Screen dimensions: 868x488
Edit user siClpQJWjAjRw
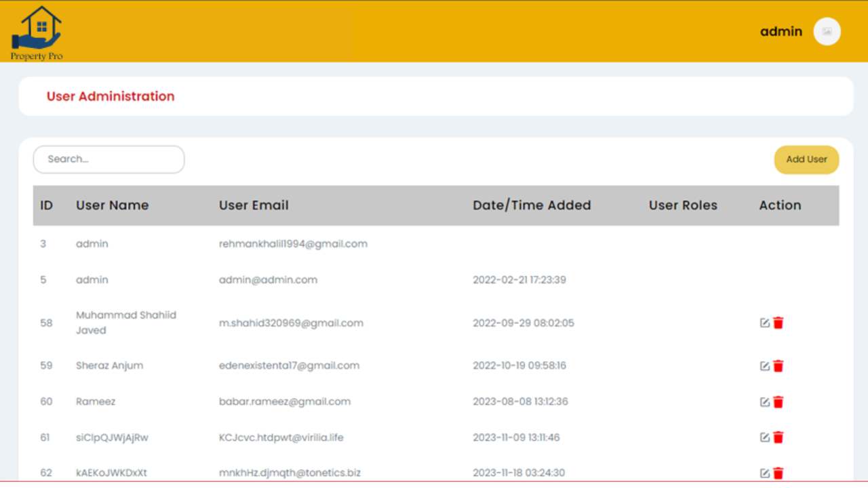click(764, 438)
